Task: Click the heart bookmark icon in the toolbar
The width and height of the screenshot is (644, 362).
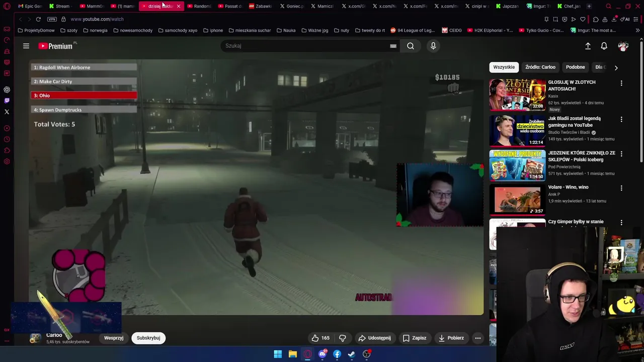Action: click(583, 19)
